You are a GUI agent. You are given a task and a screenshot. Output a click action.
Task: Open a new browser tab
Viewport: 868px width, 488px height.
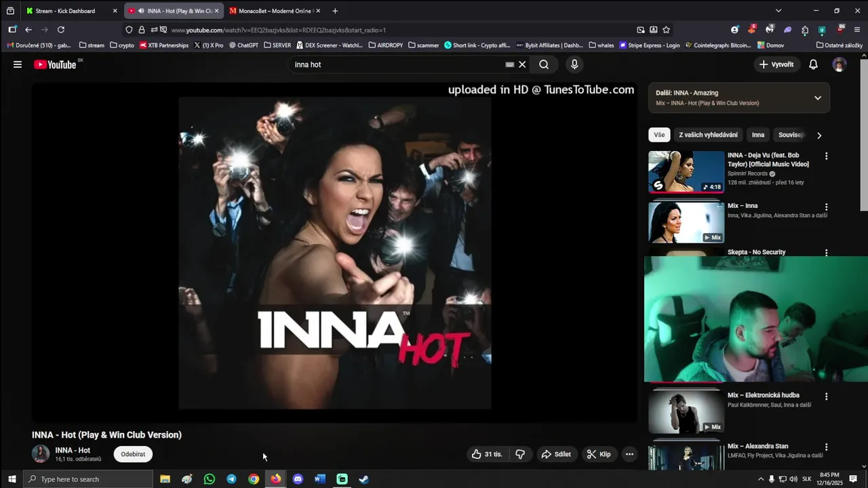tap(335, 11)
